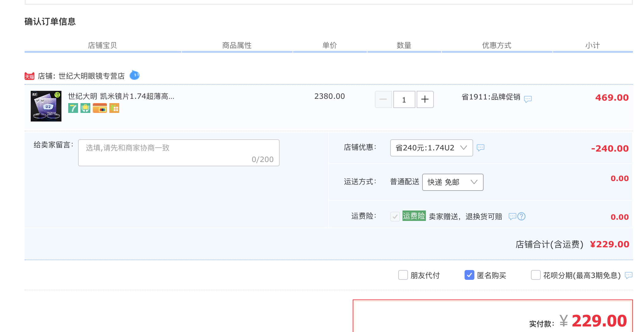
Task: Open the comment bubble after 退换货可赔
Action: click(x=512, y=217)
